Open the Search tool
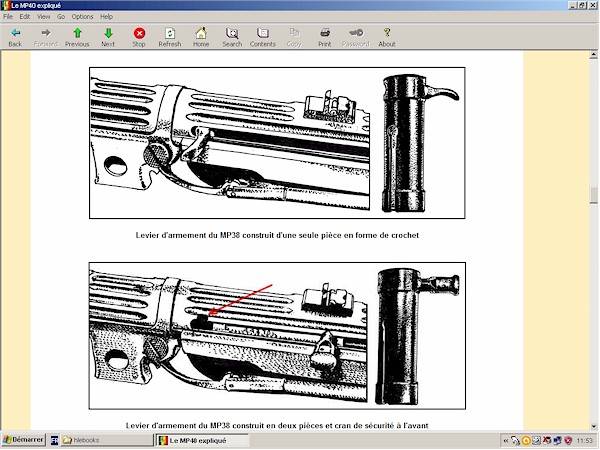600x450 pixels. [232, 37]
